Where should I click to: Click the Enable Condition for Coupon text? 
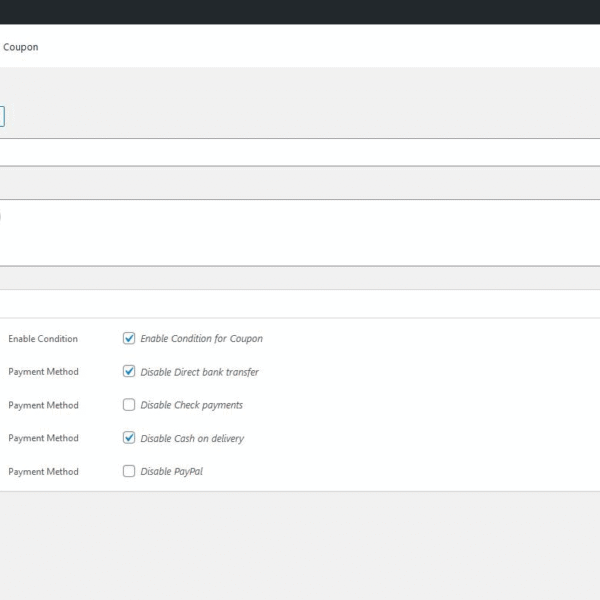[202, 339]
